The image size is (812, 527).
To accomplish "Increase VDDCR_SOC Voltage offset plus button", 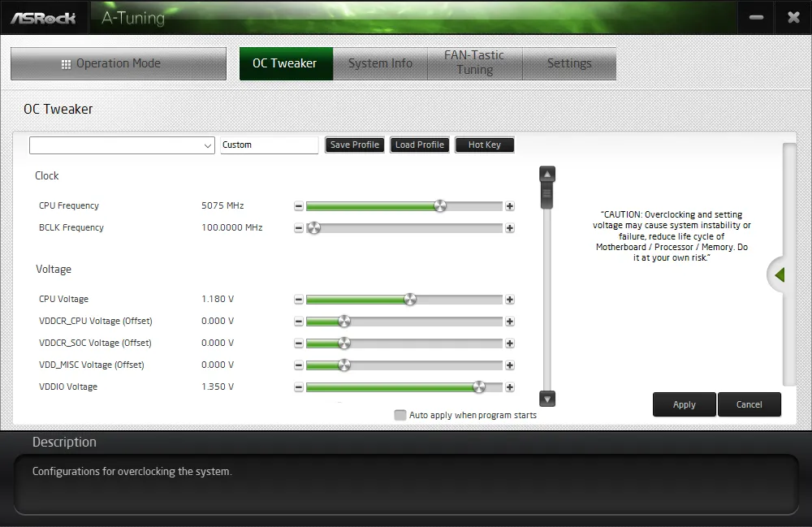I will 510,343.
